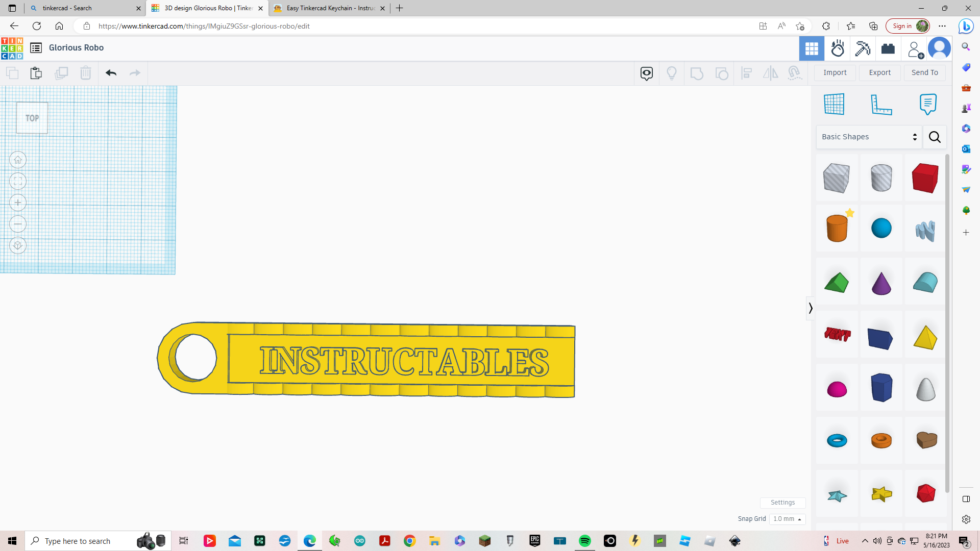Switch to Blocks mode via pickaxe icon
The width and height of the screenshot is (980, 551).
[x=863, y=48]
